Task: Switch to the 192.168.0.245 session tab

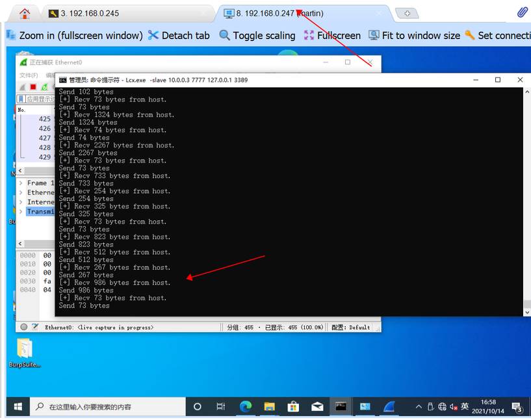Action: [127, 13]
